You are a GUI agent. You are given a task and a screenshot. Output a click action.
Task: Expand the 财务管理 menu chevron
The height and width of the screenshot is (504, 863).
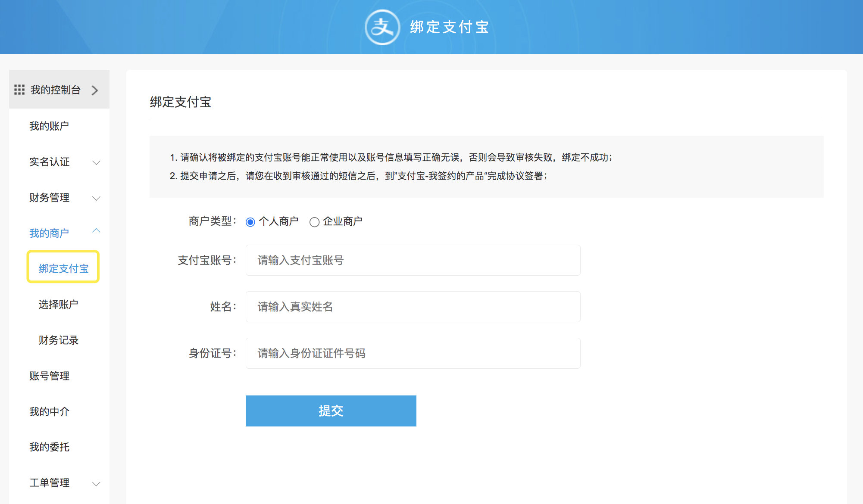pyautogui.click(x=97, y=198)
